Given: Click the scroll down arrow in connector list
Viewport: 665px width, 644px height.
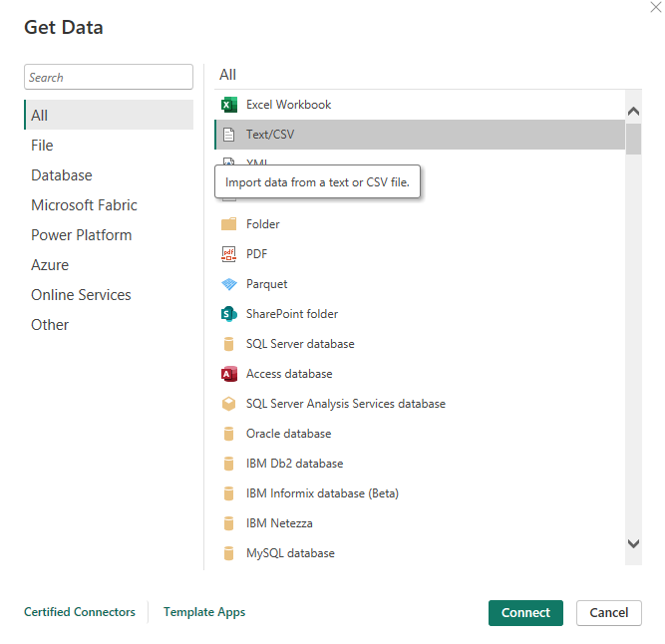Looking at the screenshot, I should click(633, 544).
